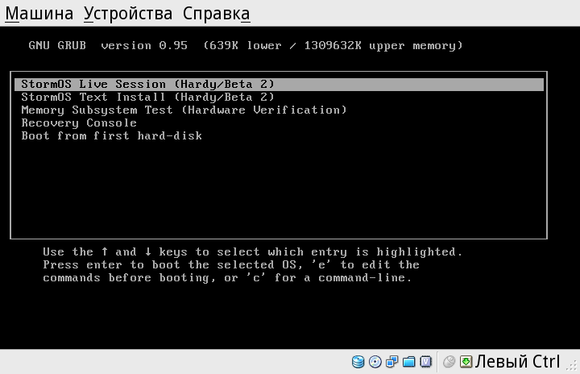Select Memory Subsystem Test entry
Viewport: 580px width, 374px height.
279,110
